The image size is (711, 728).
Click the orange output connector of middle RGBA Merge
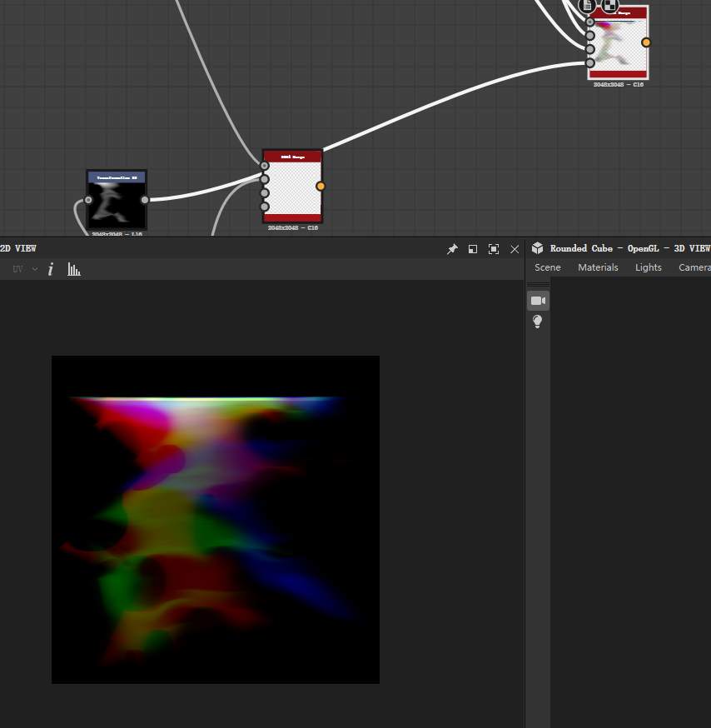[x=321, y=187]
